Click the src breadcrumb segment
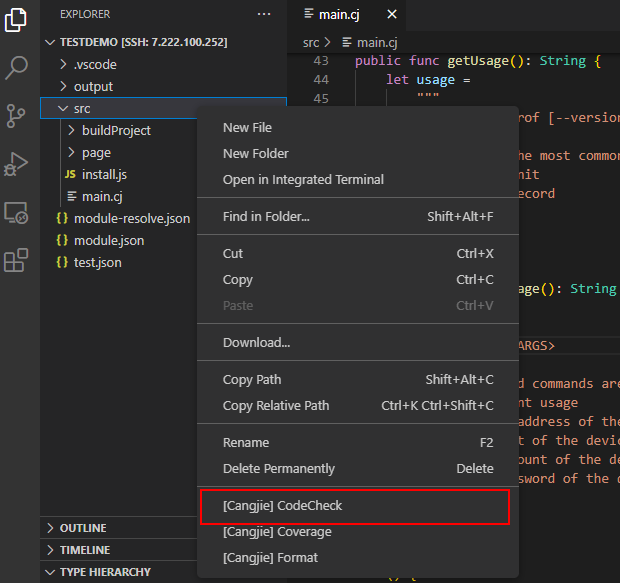The width and height of the screenshot is (620, 583). (x=311, y=42)
